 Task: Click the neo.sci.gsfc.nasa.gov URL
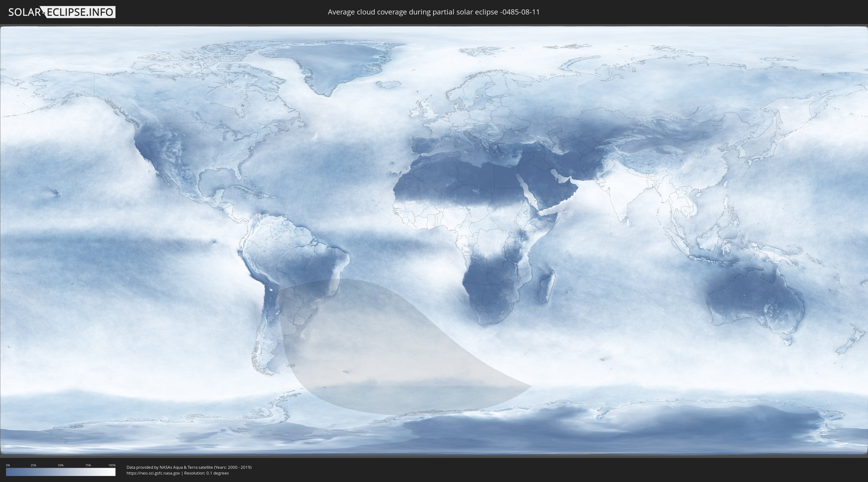pyautogui.click(x=153, y=473)
